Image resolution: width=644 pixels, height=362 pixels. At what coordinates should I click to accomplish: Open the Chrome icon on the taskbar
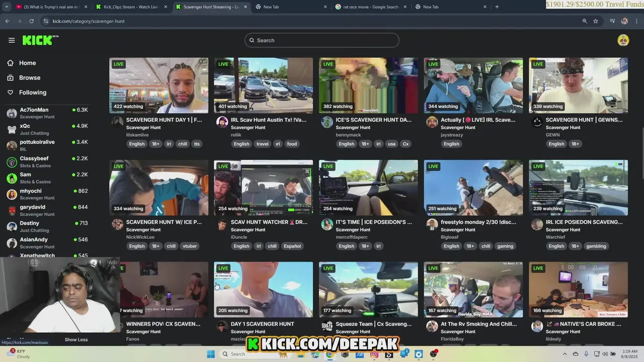(x=329, y=354)
